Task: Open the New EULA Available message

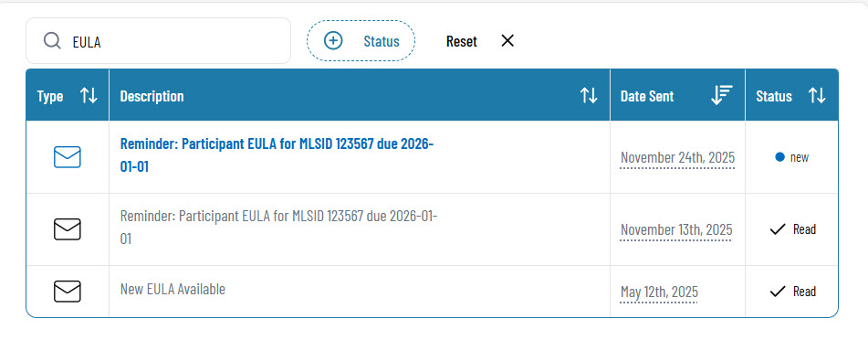Action: [173, 289]
